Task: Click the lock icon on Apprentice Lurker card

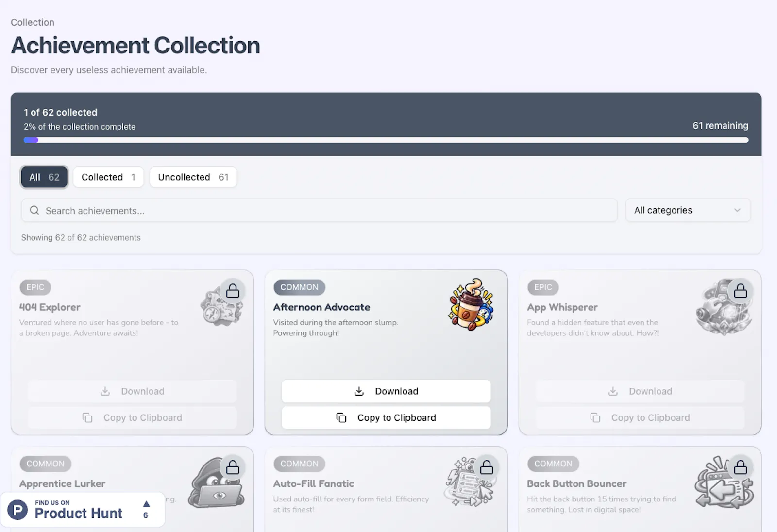Action: [x=233, y=467]
